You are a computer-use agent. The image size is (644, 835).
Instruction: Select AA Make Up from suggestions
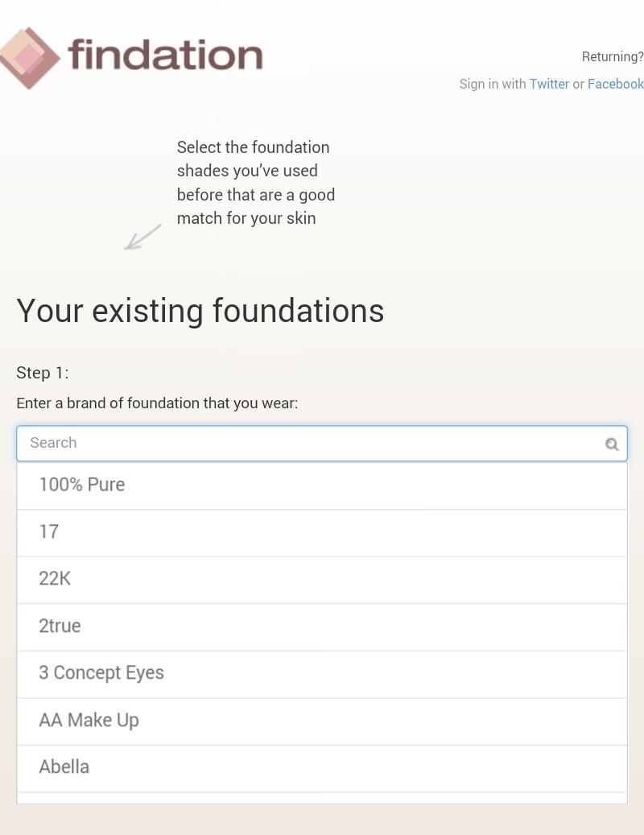[x=89, y=720]
